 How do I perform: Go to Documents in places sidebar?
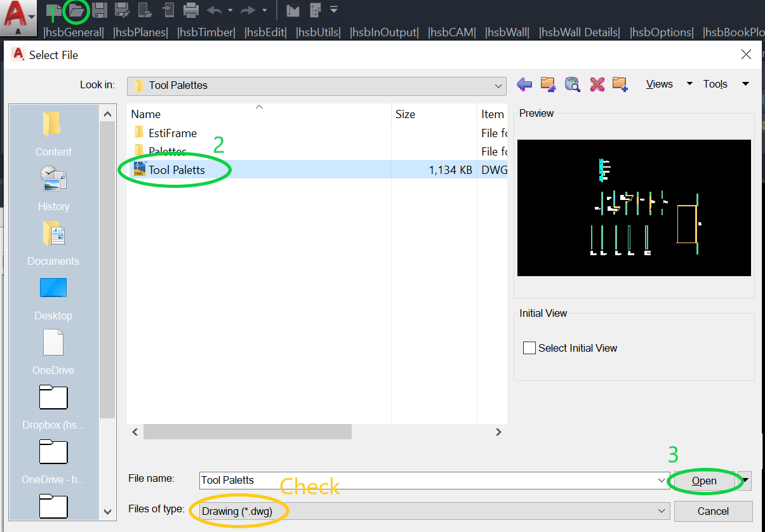(53, 243)
